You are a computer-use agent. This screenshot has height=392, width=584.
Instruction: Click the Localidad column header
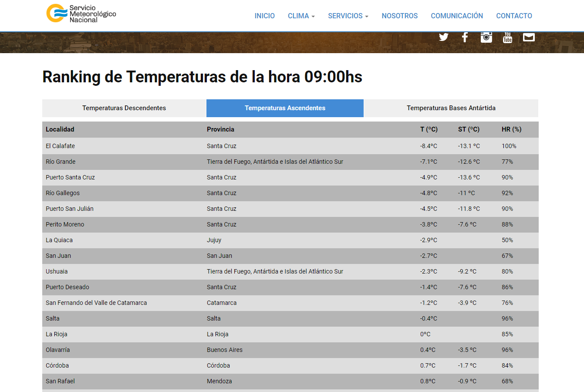[x=60, y=129]
